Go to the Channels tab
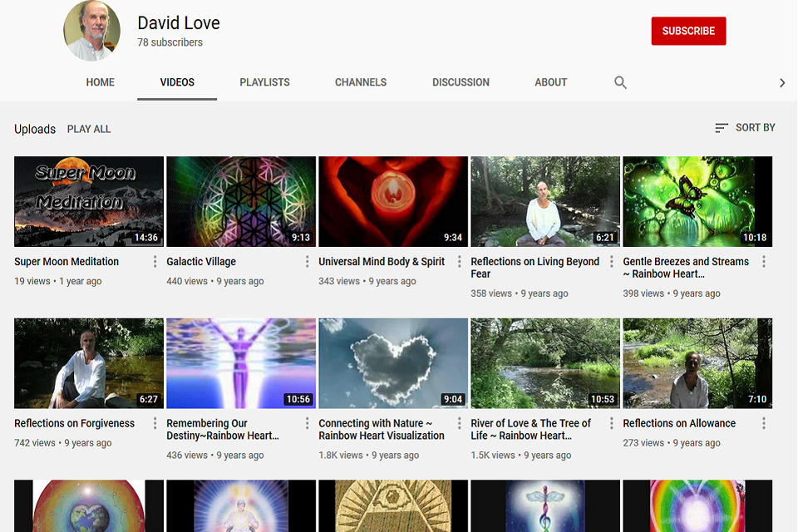 click(361, 82)
